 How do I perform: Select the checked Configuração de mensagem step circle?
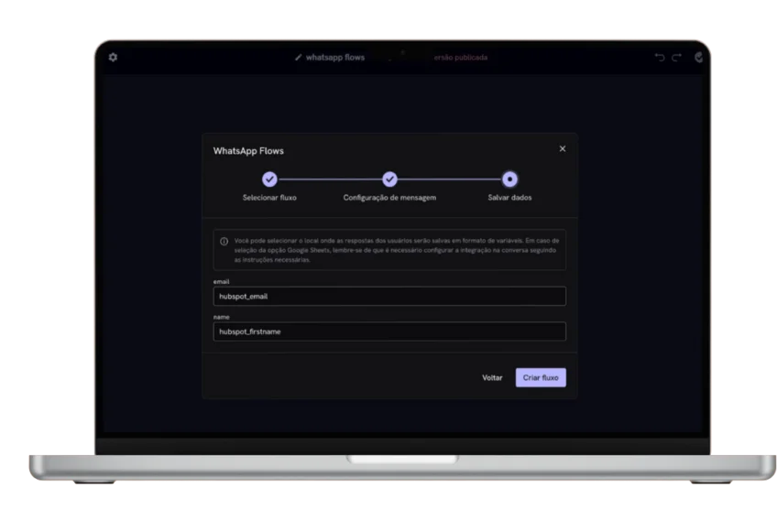389,179
